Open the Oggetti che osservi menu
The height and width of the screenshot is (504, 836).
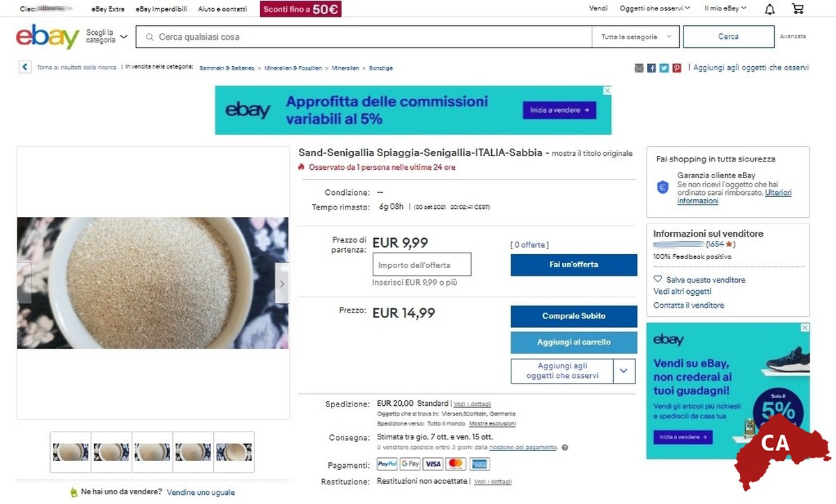coord(655,8)
